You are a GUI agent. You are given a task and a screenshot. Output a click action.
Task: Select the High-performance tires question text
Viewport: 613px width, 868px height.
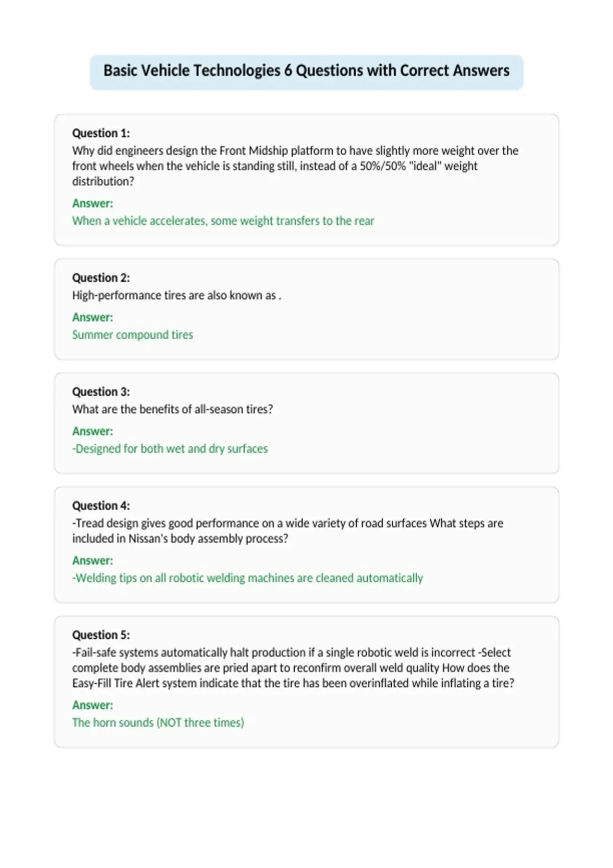(176, 295)
